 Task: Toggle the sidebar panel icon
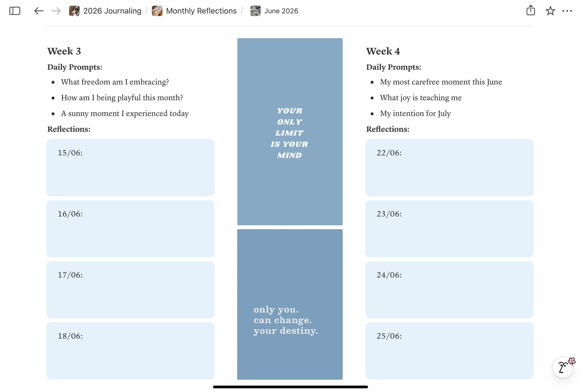click(x=15, y=11)
